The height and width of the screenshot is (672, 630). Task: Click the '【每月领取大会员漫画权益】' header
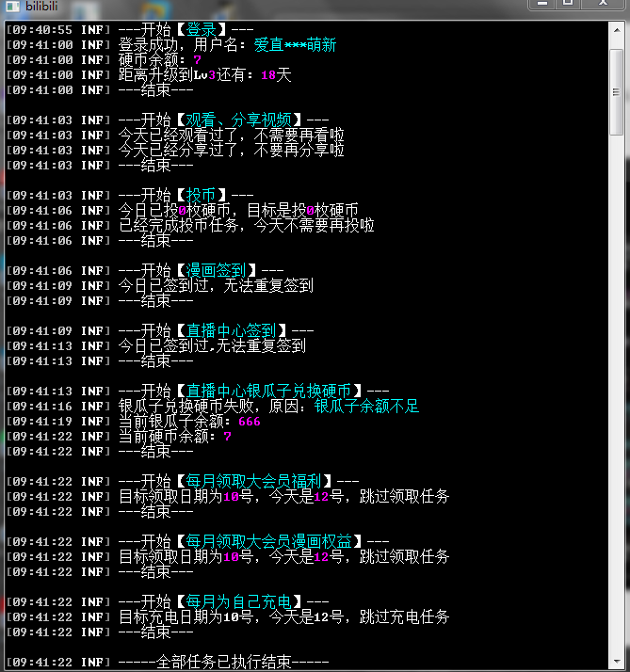pos(269,542)
